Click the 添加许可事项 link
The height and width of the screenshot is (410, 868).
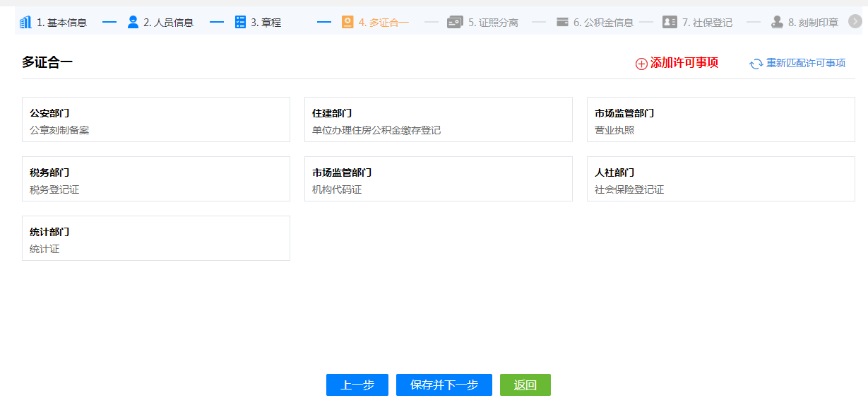click(684, 63)
